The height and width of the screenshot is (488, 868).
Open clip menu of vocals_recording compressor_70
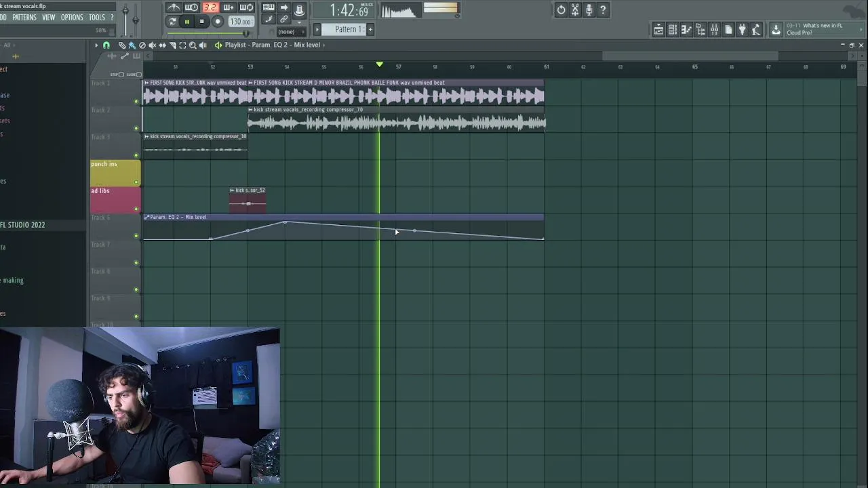[250, 110]
